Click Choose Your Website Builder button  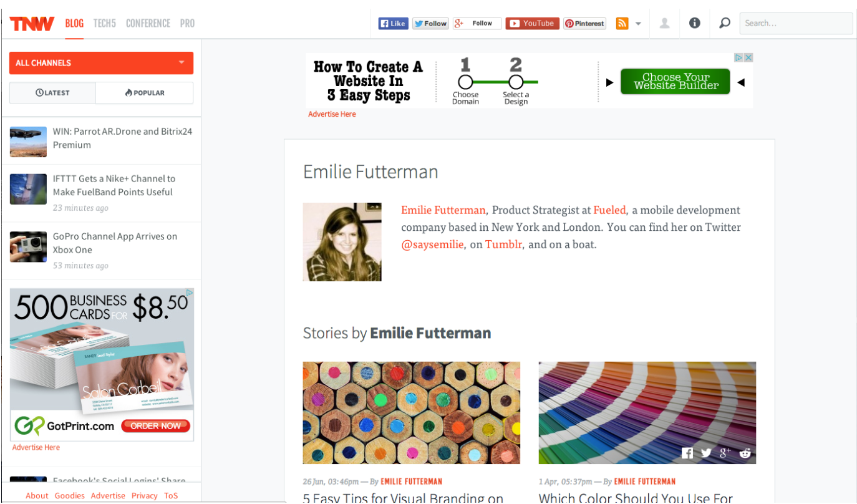pos(675,82)
